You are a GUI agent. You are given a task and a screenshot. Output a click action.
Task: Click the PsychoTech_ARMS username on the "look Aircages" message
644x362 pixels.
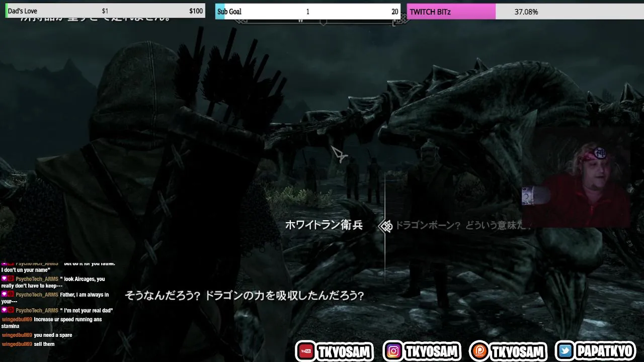tap(37, 279)
